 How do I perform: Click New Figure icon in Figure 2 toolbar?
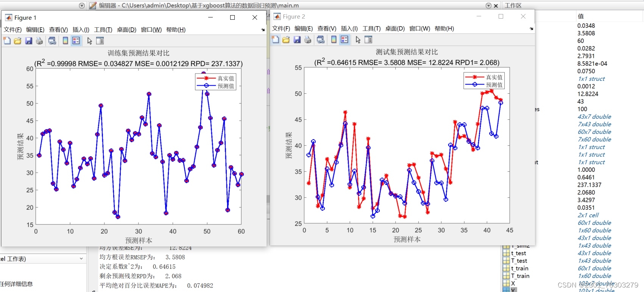(x=275, y=39)
